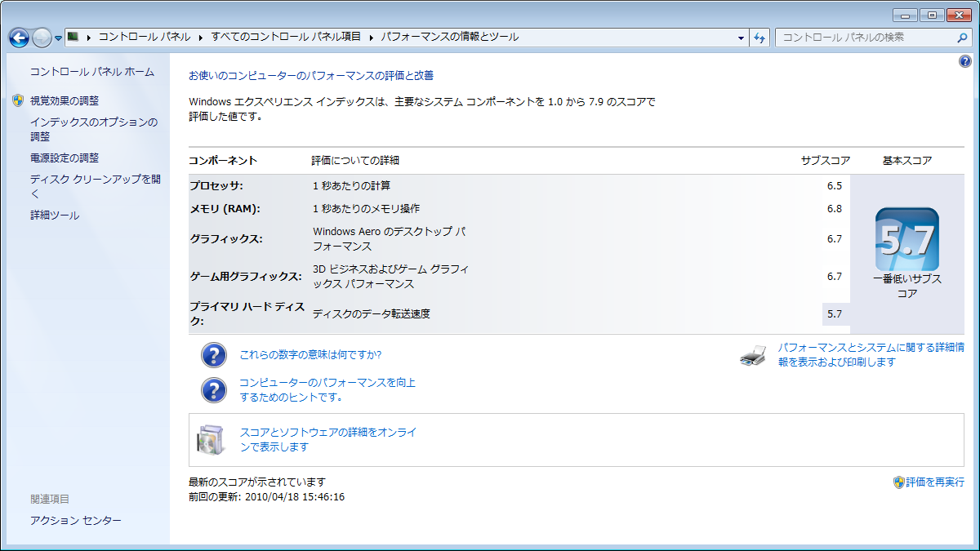Screen dimensions: 980x551
Task: Click the コントロール パネルの検索 search field
Action: click(x=864, y=38)
